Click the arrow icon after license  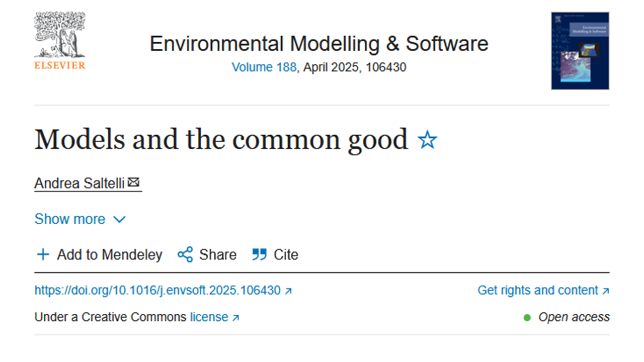(235, 318)
